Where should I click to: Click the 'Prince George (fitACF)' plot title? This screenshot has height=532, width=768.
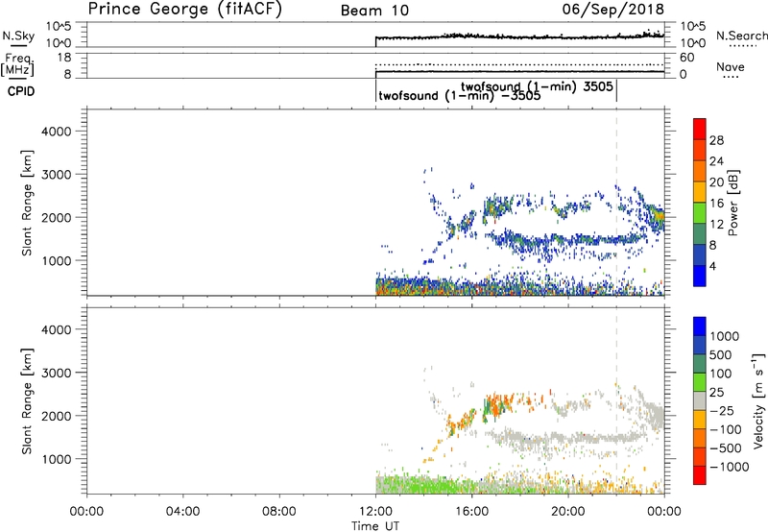tap(184, 9)
